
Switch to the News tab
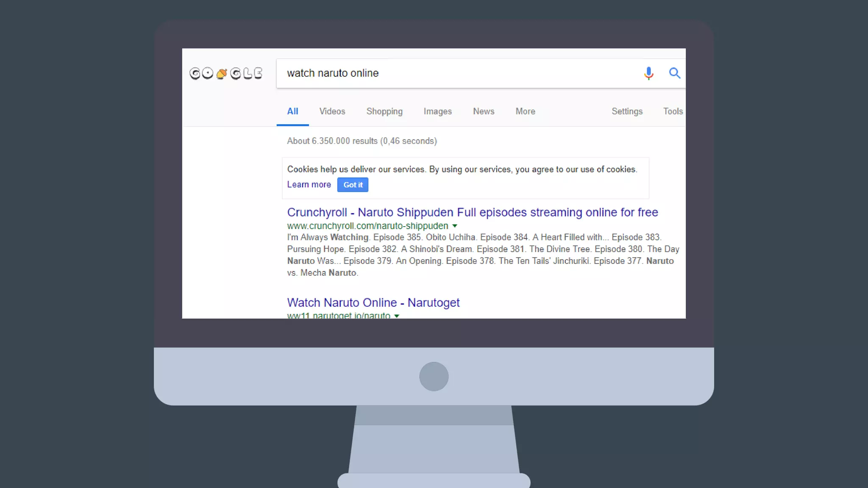[x=484, y=111]
